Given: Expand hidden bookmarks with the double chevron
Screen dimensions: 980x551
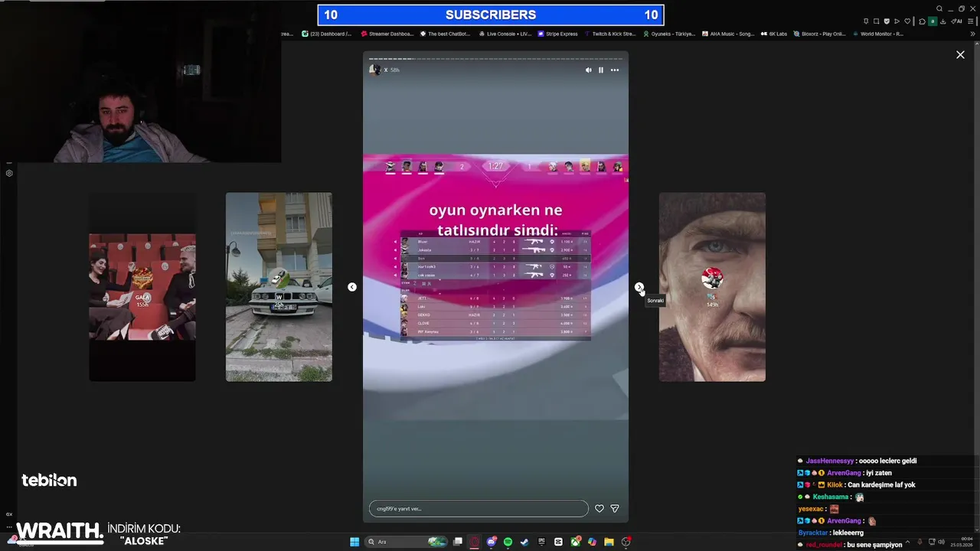Looking at the screenshot, I should 973,34.
